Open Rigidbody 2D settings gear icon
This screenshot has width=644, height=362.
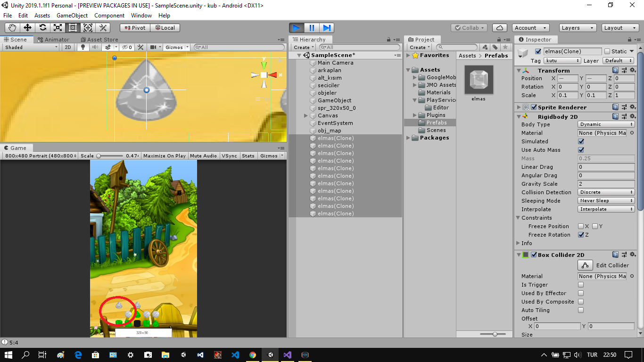pyautogui.click(x=632, y=116)
